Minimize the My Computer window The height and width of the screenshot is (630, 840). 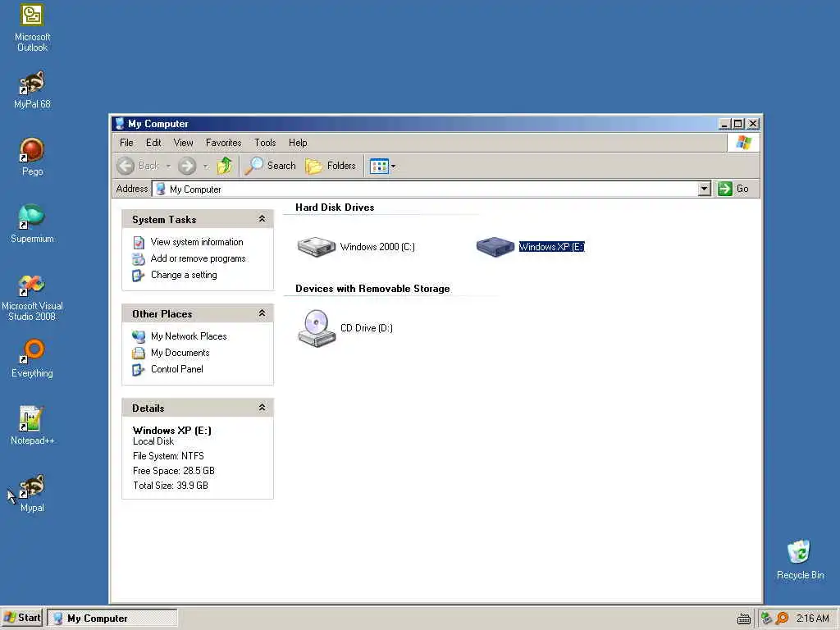tap(724, 124)
